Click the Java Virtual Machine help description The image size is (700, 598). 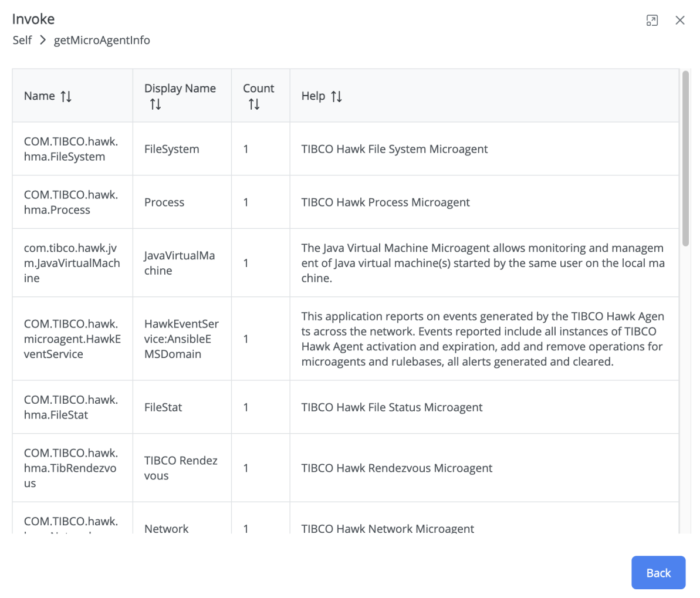(x=482, y=263)
